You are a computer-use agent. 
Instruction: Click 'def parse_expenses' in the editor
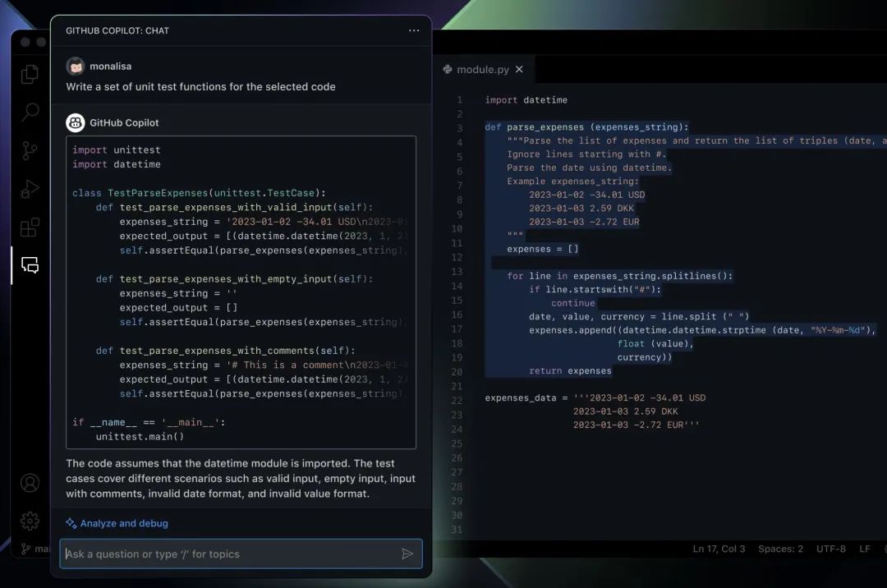pos(586,127)
